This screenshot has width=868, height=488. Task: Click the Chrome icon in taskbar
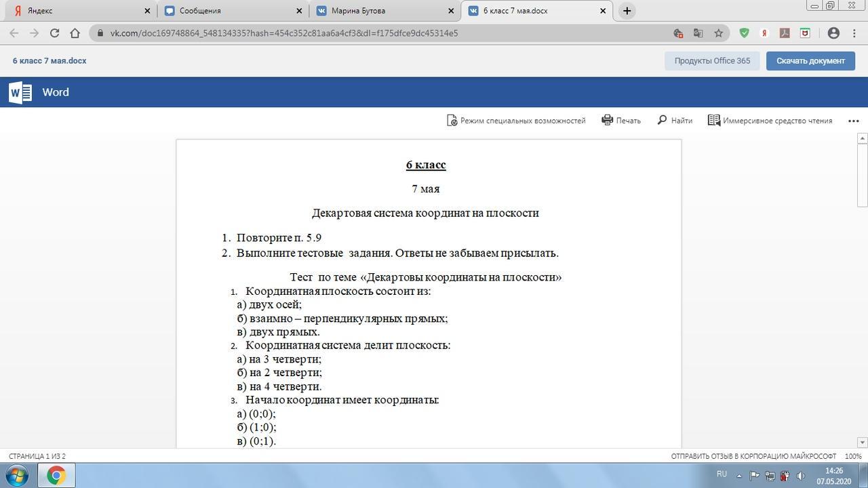[56, 475]
